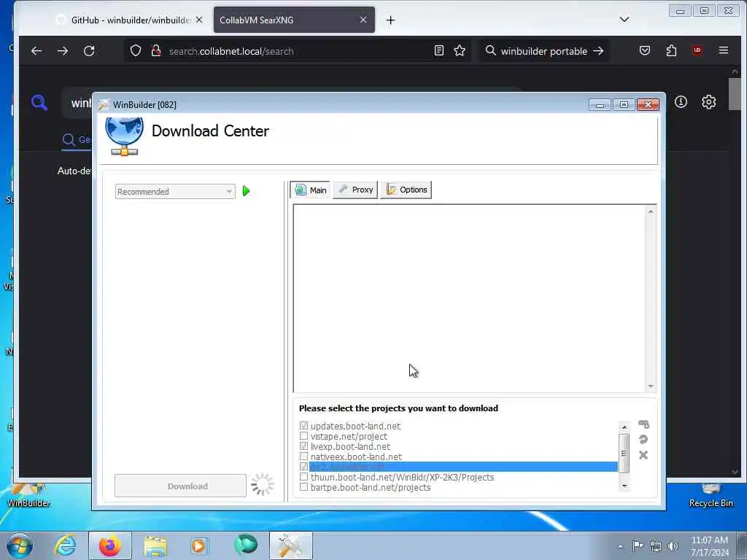
Task: Open Recycle Bin on desktop
Action: [x=711, y=495]
